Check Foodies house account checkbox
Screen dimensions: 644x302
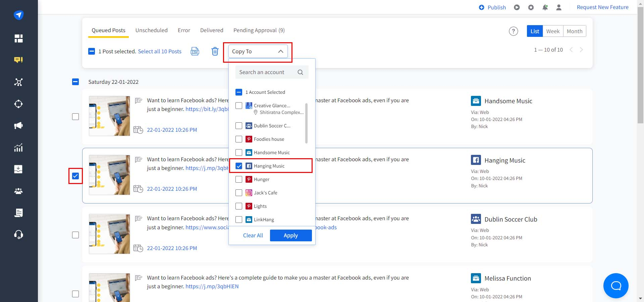point(239,139)
